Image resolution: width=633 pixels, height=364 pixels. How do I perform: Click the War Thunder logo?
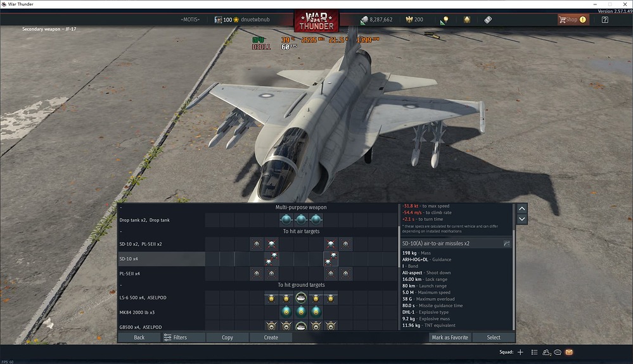coord(317,22)
